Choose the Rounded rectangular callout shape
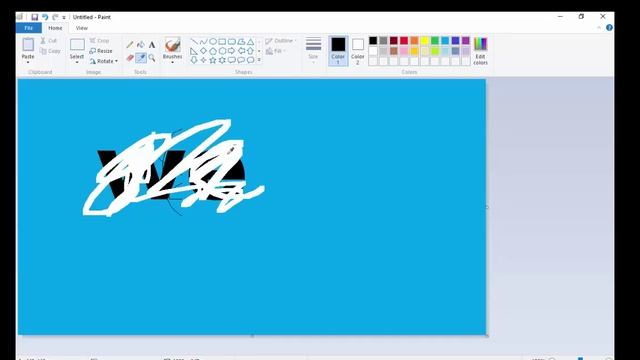The height and width of the screenshot is (360, 640). point(232,60)
